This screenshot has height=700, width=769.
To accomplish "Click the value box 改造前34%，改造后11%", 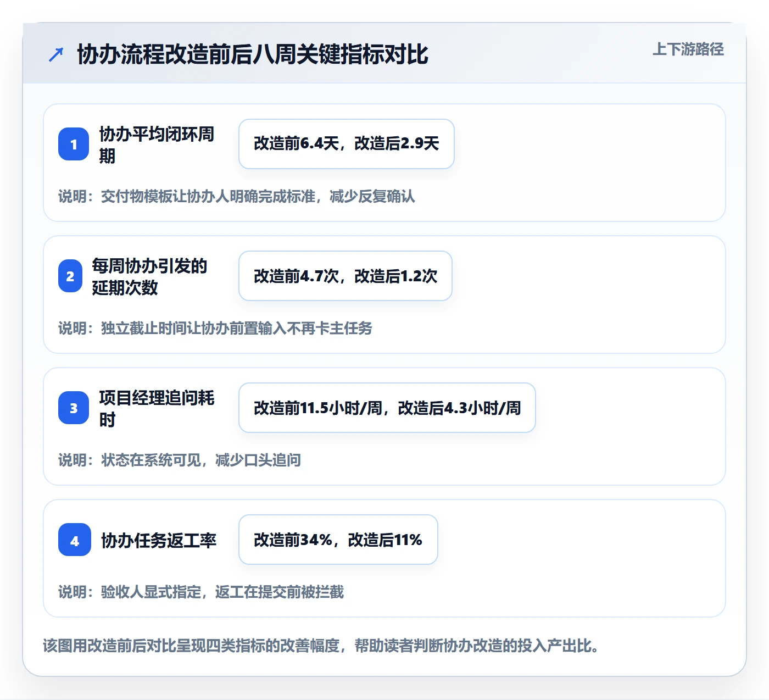I will coord(338,540).
